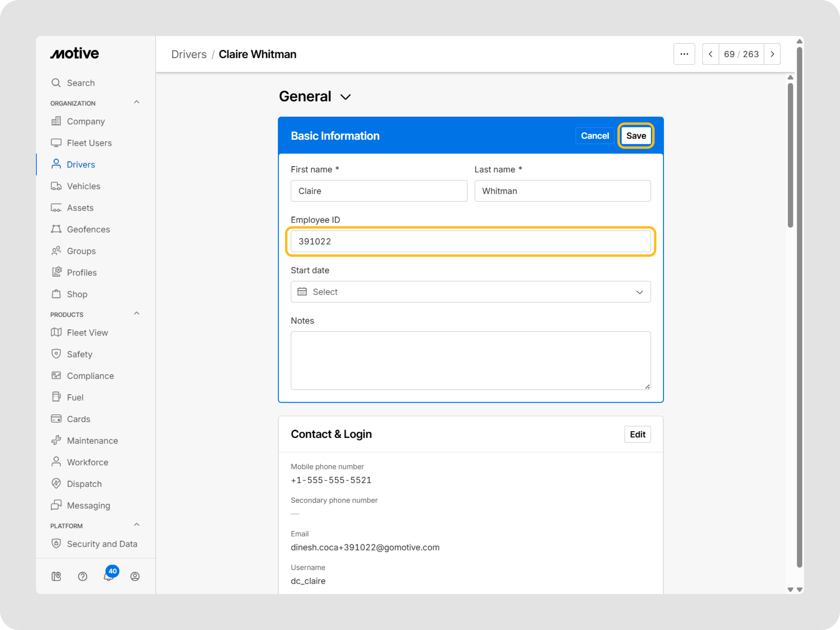840x630 pixels.
Task: Open the three-dots more options menu
Action: (x=684, y=54)
